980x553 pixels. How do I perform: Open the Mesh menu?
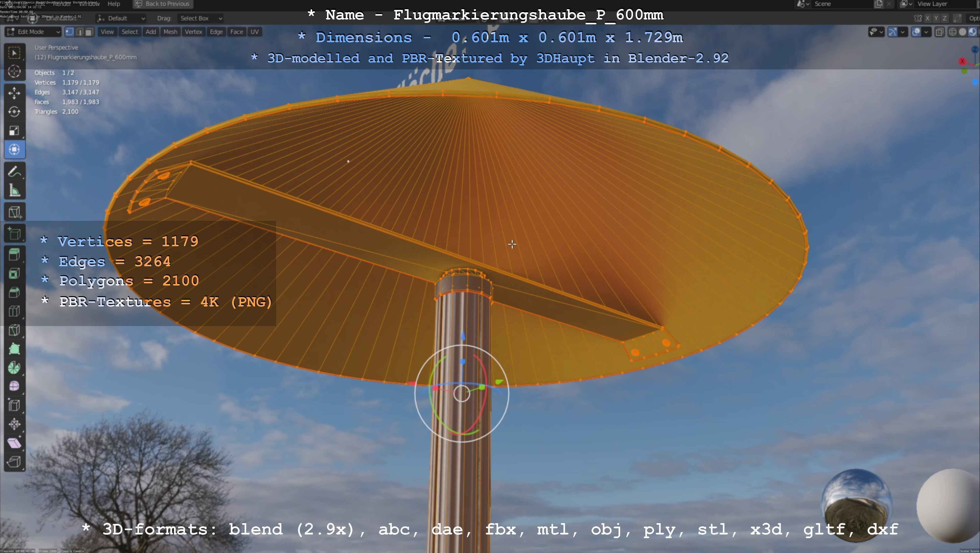pyautogui.click(x=171, y=32)
